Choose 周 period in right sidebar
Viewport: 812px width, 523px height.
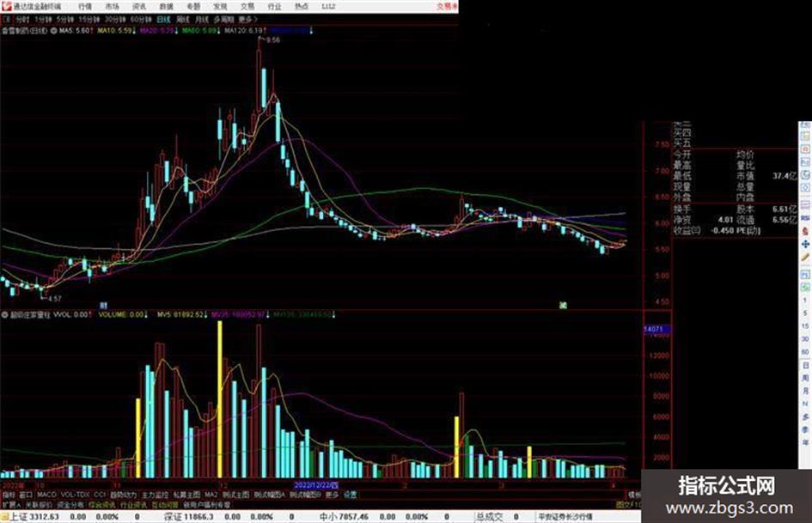pos(805,378)
